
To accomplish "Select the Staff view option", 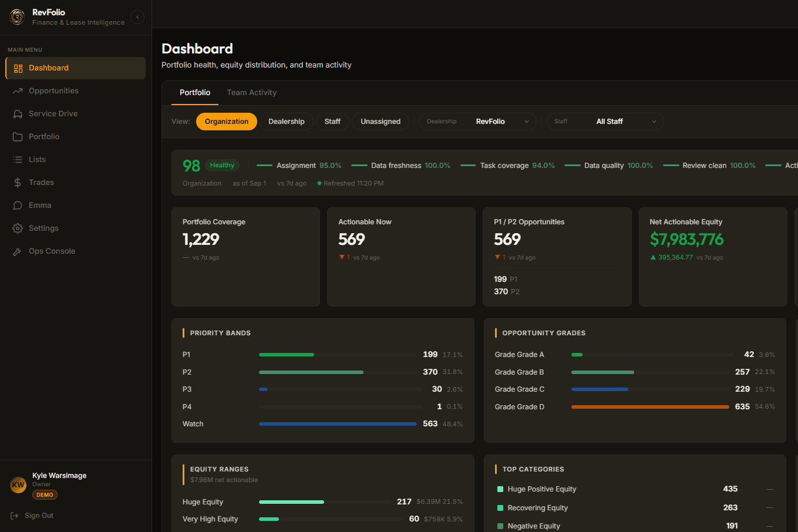I will 332,122.
